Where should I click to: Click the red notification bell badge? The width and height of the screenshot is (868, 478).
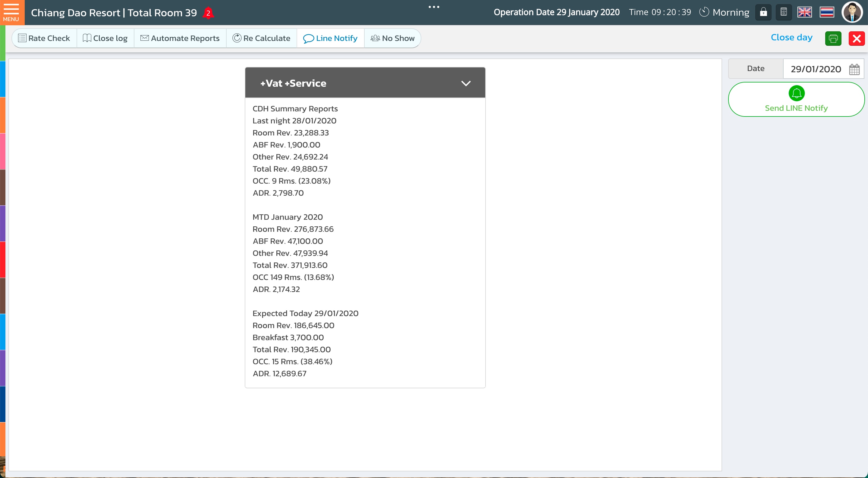(208, 13)
